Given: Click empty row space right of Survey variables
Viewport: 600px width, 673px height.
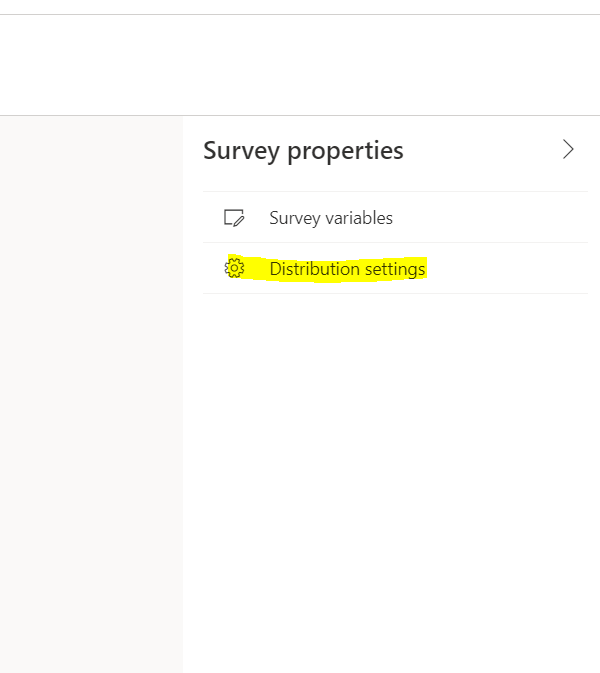Looking at the screenshot, I should click(x=490, y=218).
